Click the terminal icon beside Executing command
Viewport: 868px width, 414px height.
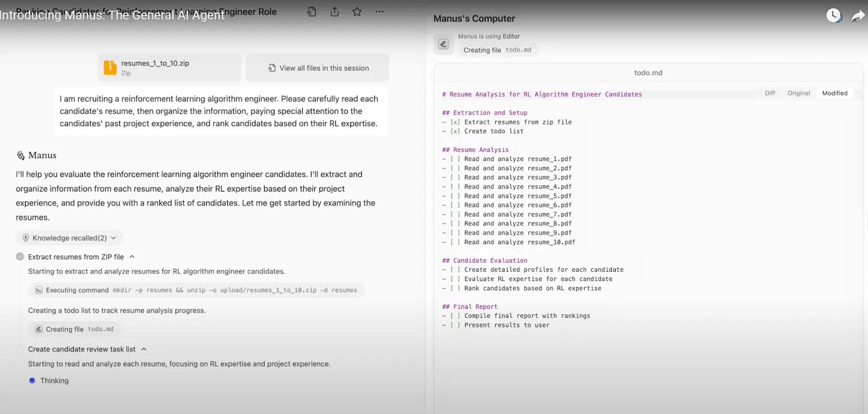[39, 290]
